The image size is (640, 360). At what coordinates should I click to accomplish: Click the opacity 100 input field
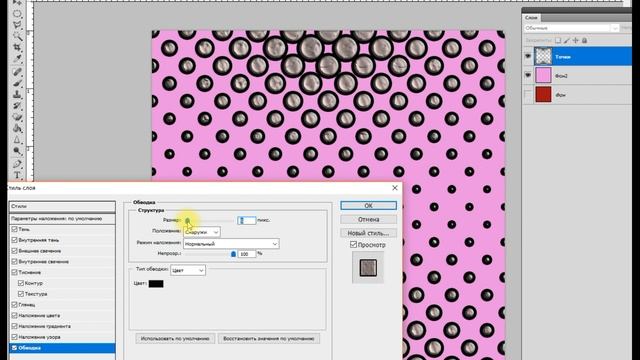(247, 254)
